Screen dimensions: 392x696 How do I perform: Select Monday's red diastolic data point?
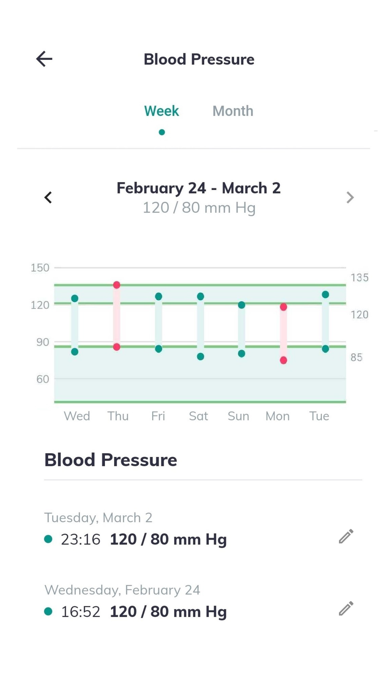(x=284, y=360)
